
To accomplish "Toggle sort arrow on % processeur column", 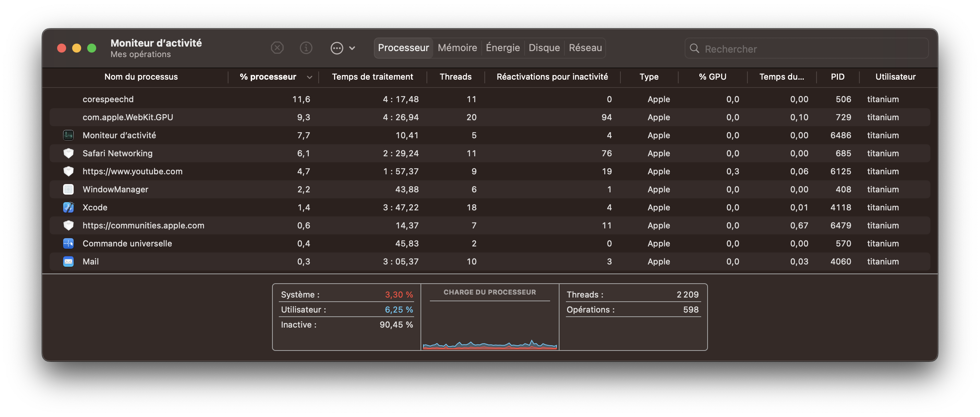I will click(309, 77).
